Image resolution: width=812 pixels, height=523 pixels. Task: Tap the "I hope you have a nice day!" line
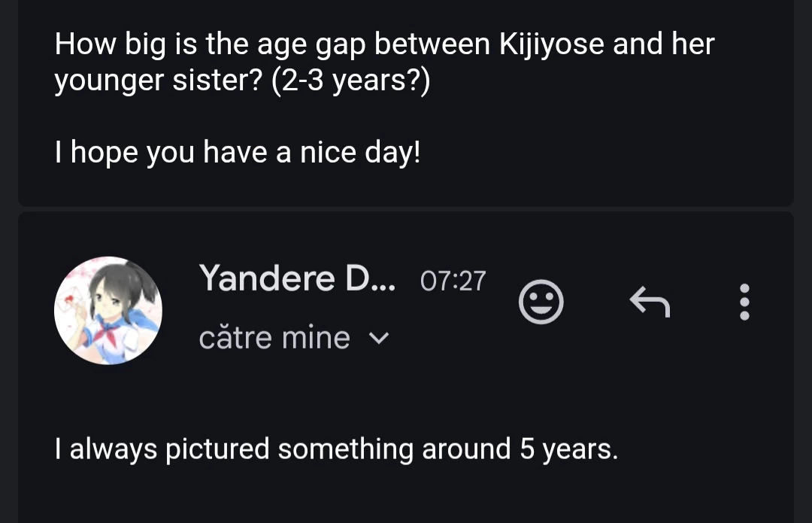pos(237,153)
